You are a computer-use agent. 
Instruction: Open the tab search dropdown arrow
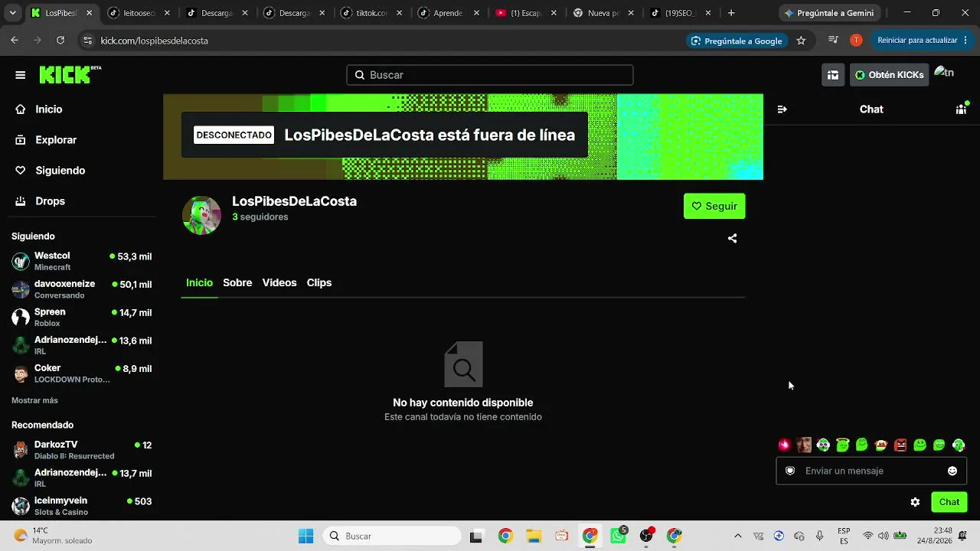tap(12, 13)
